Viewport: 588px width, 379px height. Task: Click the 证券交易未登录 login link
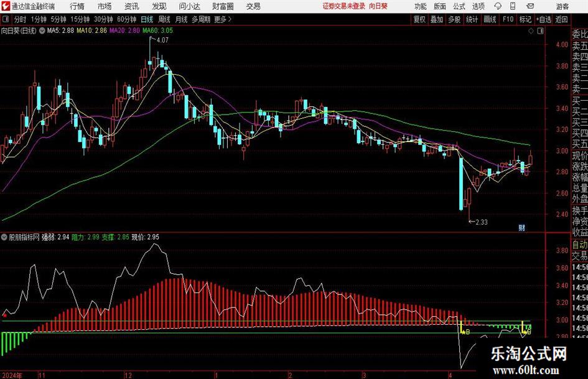[x=344, y=6]
